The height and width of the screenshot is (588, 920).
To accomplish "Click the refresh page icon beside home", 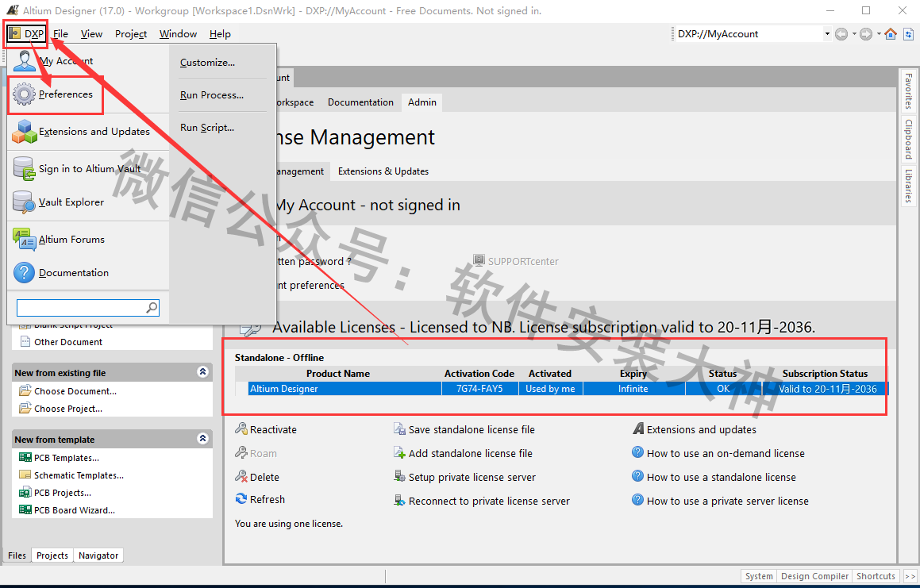I will (908, 34).
